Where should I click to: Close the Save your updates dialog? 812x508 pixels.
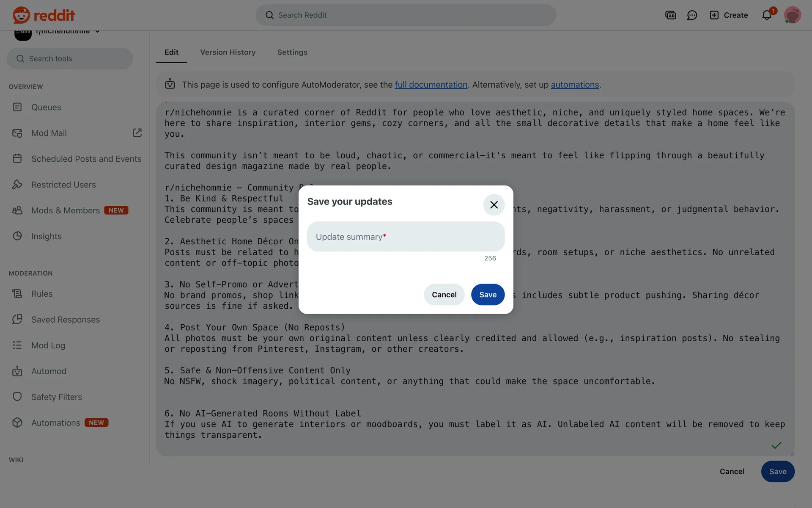tap(494, 205)
